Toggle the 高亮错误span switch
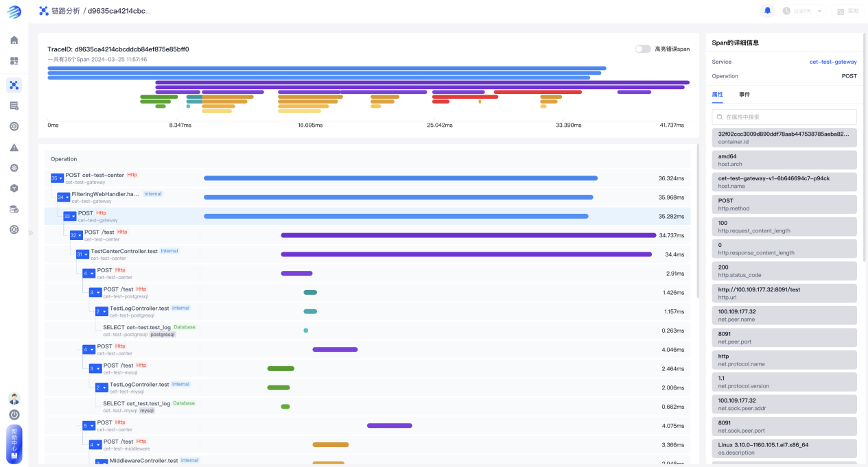Image resolution: width=868 pixels, height=467 pixels. click(642, 49)
